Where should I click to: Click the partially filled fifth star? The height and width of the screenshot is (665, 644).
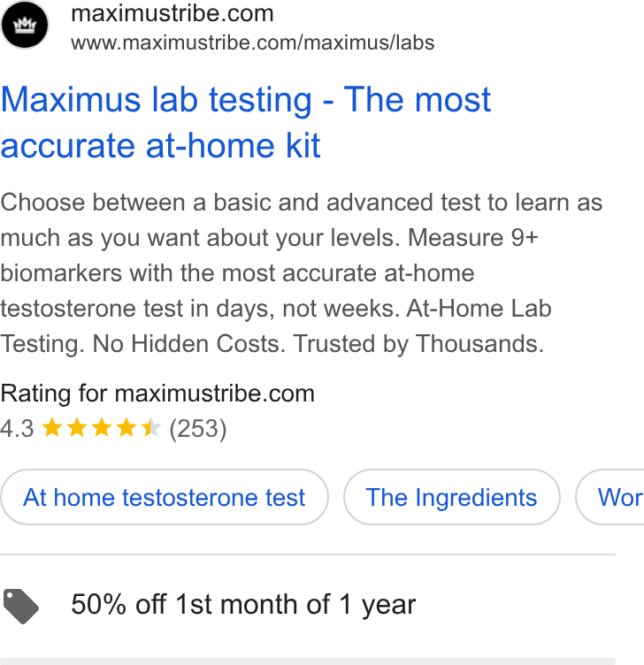151,427
